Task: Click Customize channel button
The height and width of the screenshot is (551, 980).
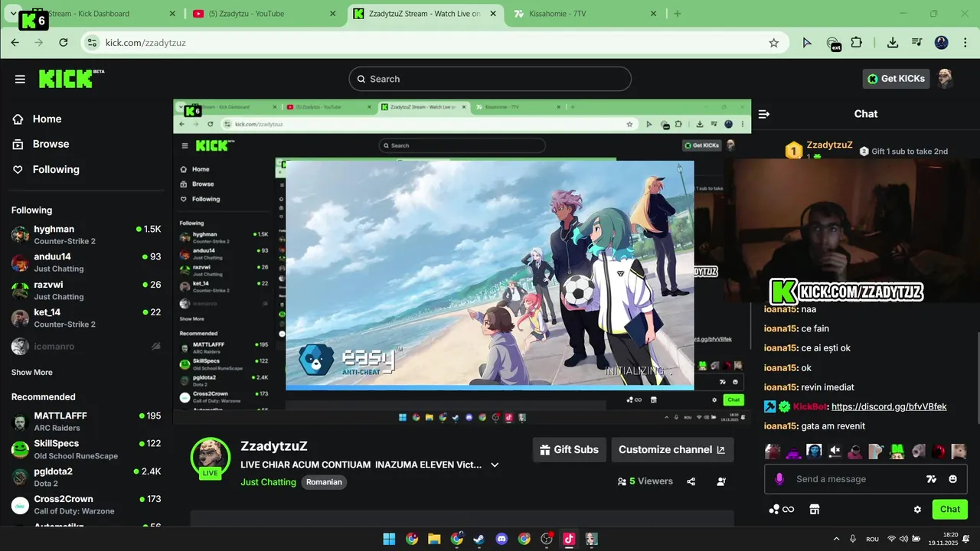Action: click(672, 450)
